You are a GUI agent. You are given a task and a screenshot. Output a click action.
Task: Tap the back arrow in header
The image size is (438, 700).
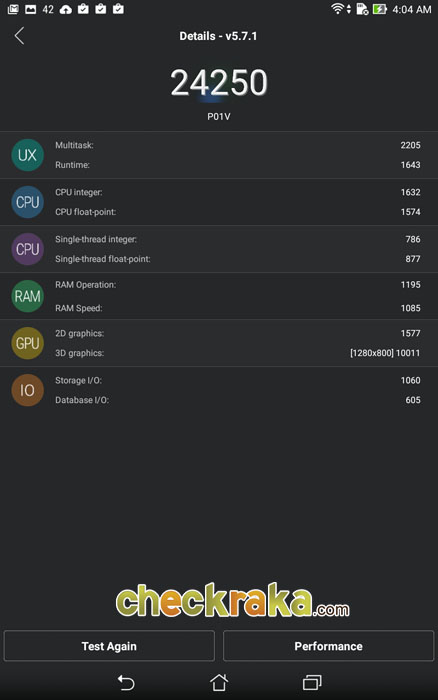19,36
